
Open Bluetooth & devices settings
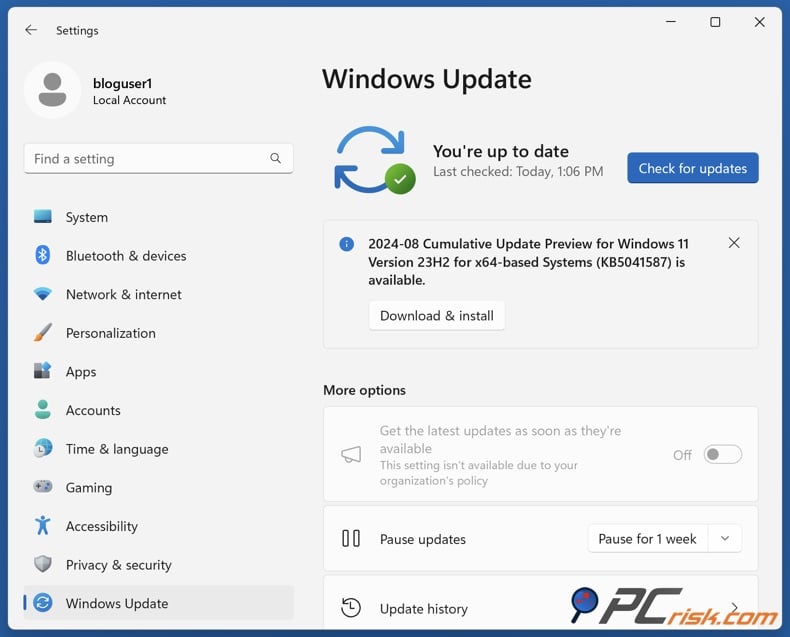click(159, 256)
